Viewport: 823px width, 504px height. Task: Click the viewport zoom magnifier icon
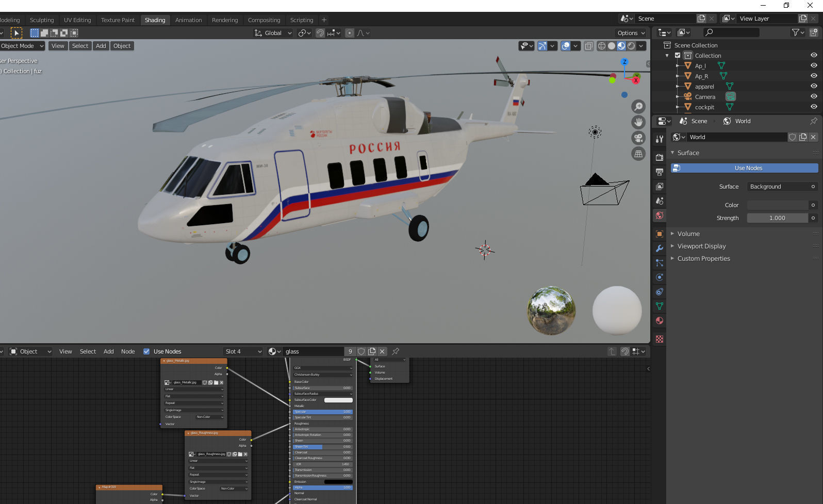638,107
